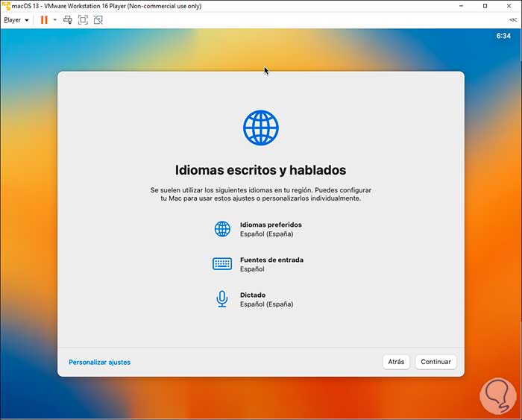Click the Español value under Fuentes de entrada

click(x=252, y=269)
